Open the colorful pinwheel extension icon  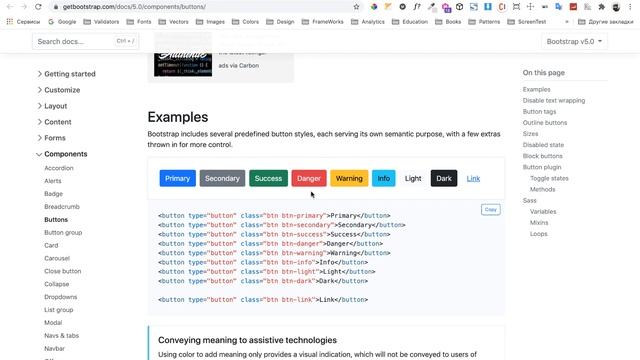point(374,7)
